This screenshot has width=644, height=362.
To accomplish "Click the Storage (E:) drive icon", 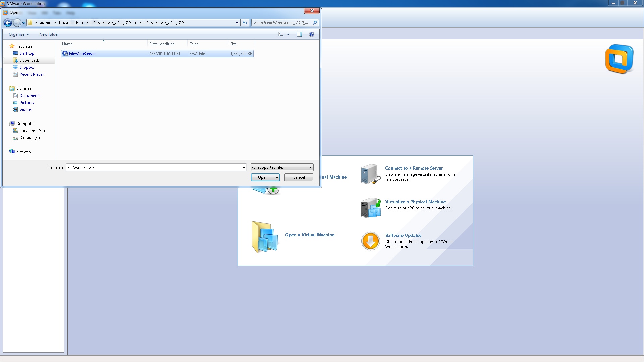I will (15, 138).
